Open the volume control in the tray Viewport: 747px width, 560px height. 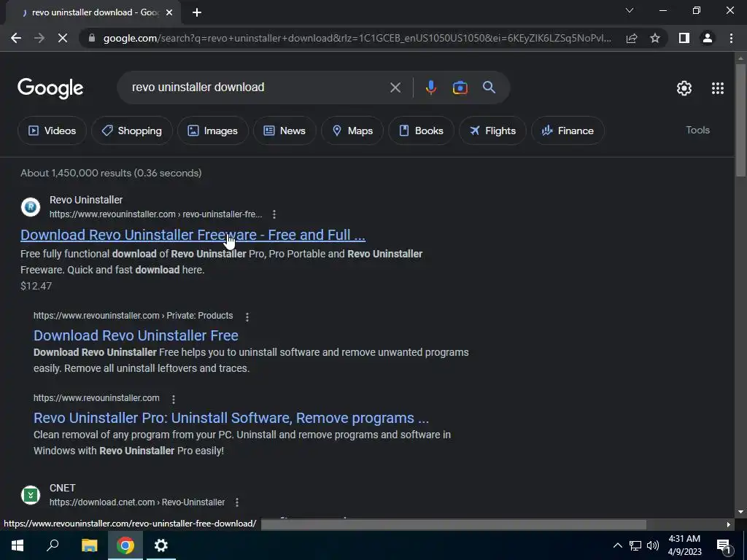point(653,545)
